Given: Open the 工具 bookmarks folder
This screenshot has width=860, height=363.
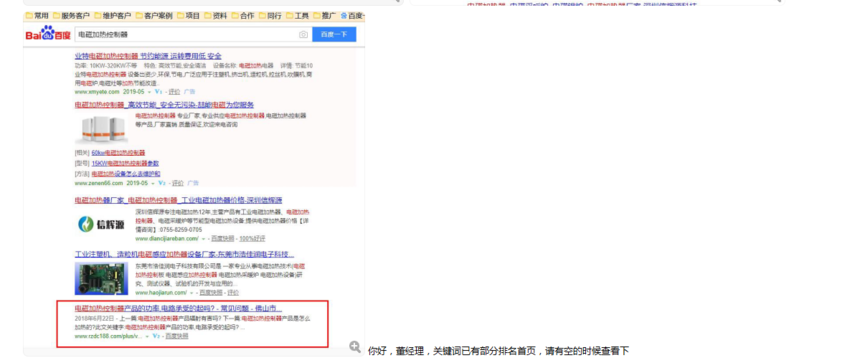Looking at the screenshot, I should tap(298, 16).
